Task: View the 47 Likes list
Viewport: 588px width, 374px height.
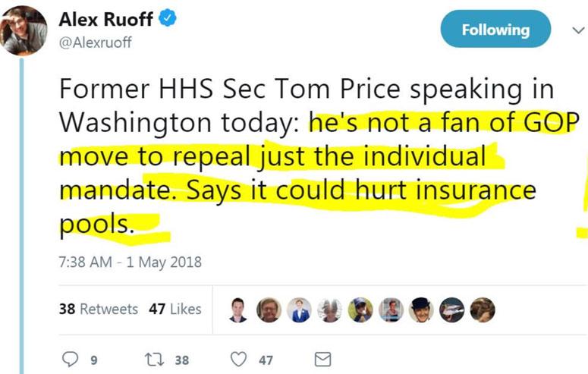Action: (x=175, y=309)
